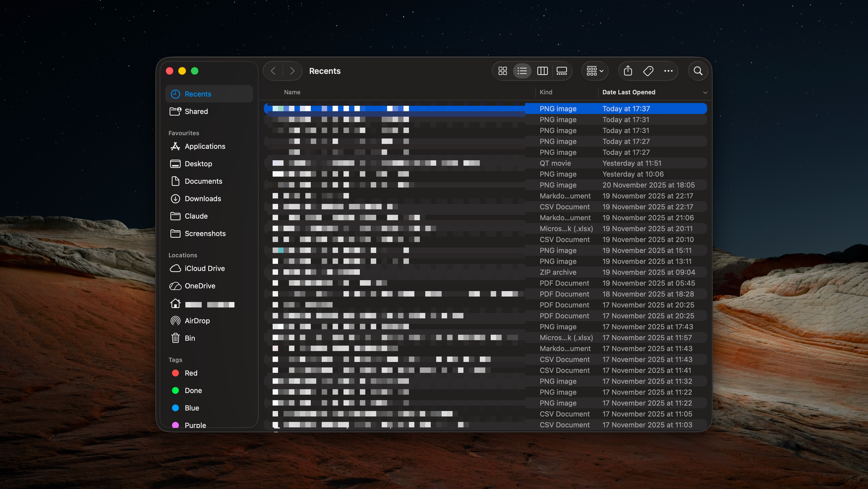This screenshot has height=489, width=868.
Task: Switch to column view
Action: click(542, 71)
